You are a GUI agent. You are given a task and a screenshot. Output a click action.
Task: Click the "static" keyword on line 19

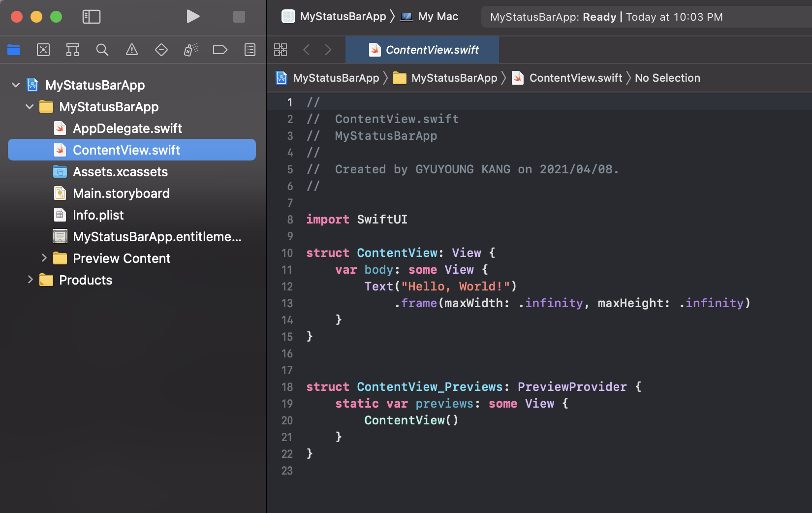tap(357, 404)
